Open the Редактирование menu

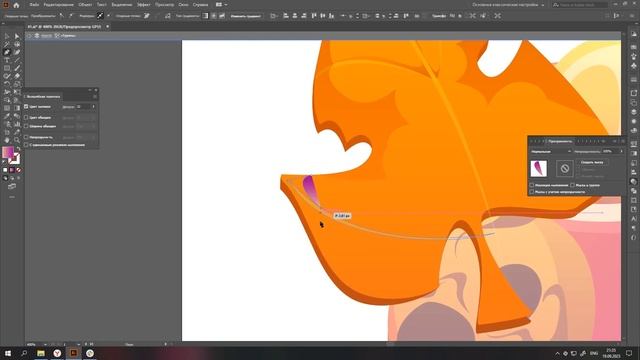[58, 5]
